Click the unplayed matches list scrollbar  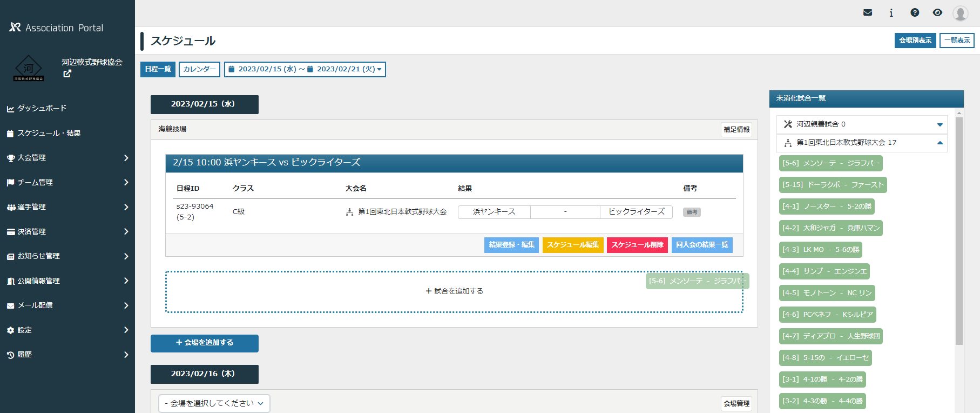(959, 231)
